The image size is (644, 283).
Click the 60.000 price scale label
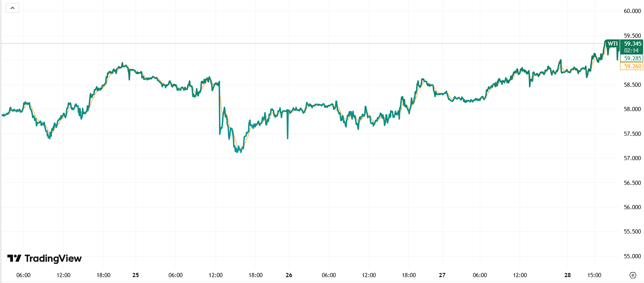tap(632, 11)
